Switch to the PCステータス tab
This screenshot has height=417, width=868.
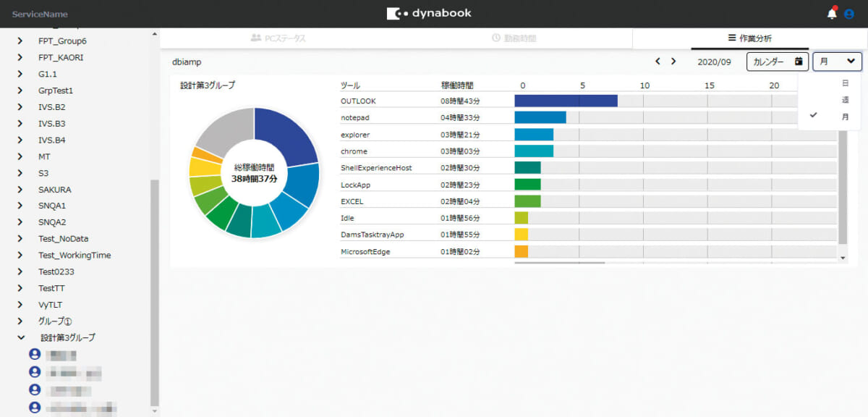coord(278,38)
